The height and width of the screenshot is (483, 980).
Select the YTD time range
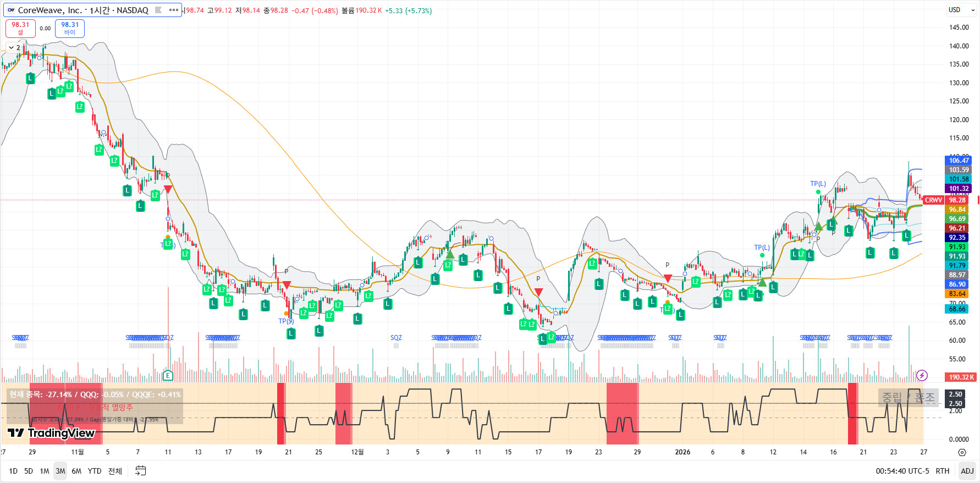pos(95,471)
